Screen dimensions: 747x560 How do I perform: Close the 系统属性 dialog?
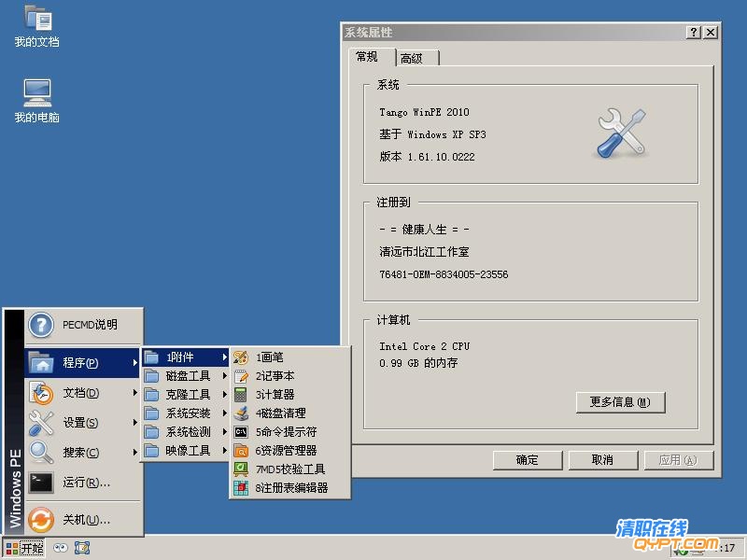coord(711,33)
